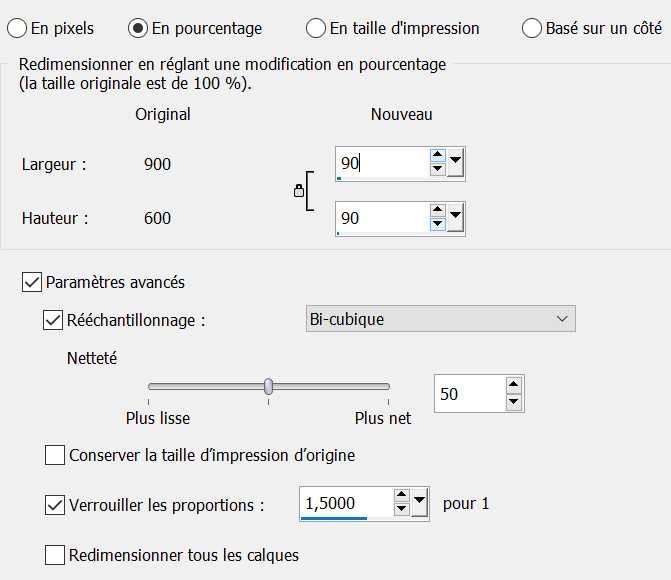Disable the Rééchantillonnage checkbox
Viewport: 671px width, 580px height.
pyautogui.click(x=53, y=320)
